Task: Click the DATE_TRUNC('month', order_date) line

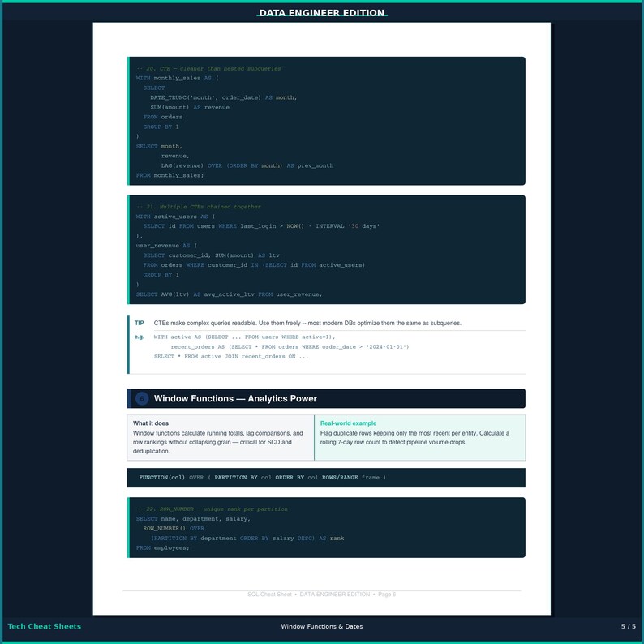Action: tap(223, 98)
